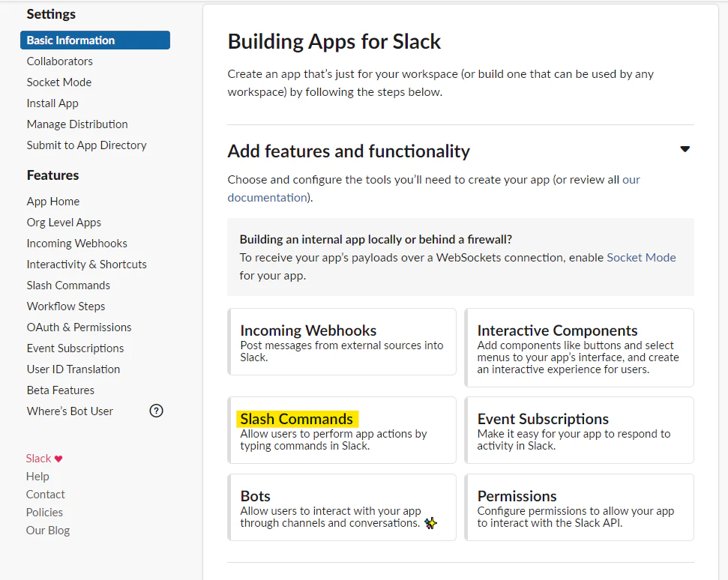Click the highlighted Slash Commands card
Screen dimensions: 728x580
pyautogui.click(x=342, y=430)
